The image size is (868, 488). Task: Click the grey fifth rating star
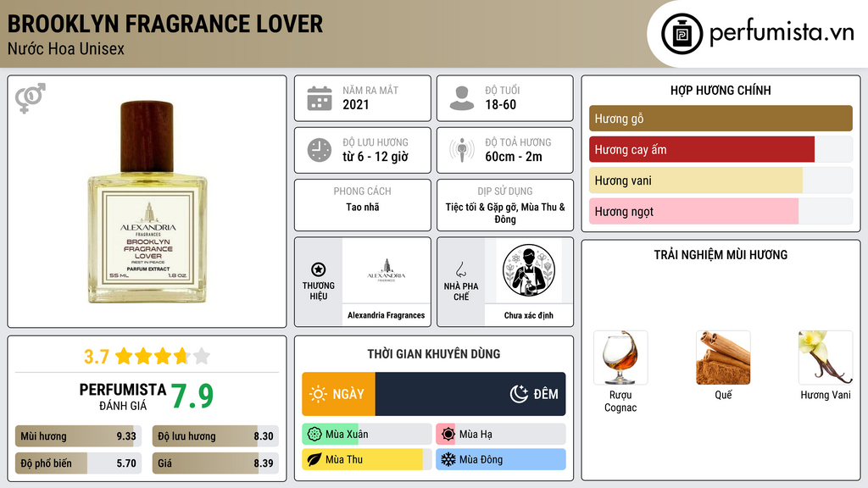click(202, 356)
